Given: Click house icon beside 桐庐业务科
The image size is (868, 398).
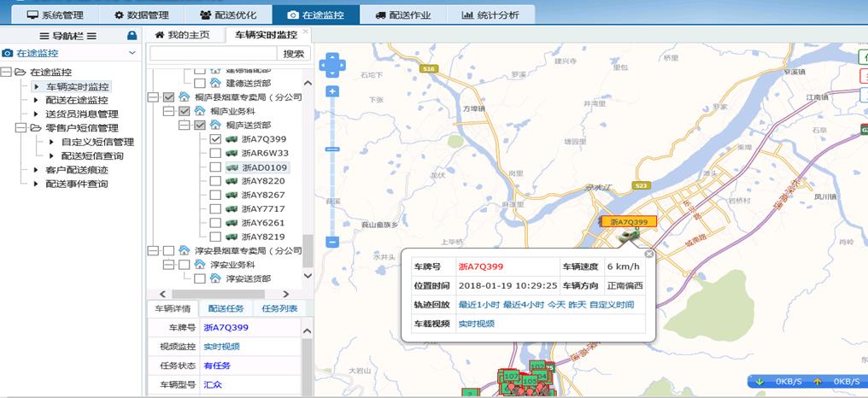Looking at the screenshot, I should pos(199,111).
